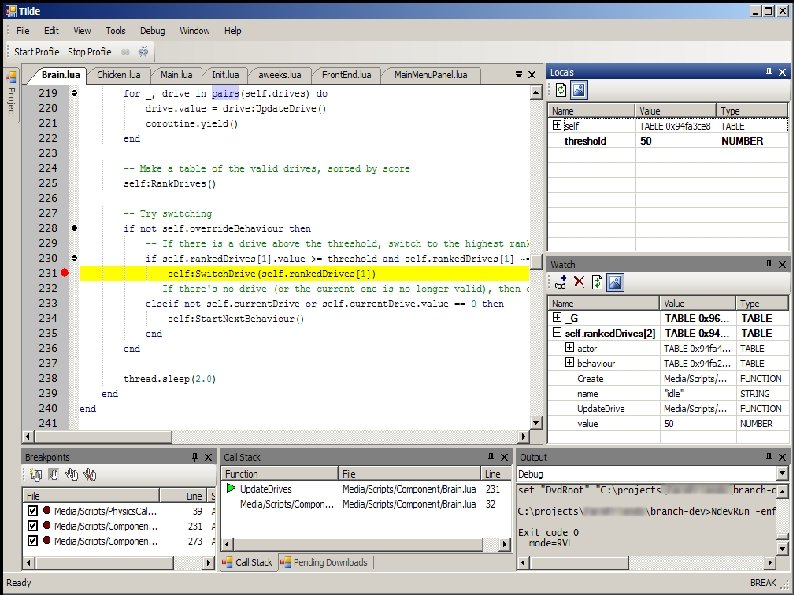Screen dimensions: 794x595
Task: Click the link icon in profile toolbar
Action: (x=125, y=52)
